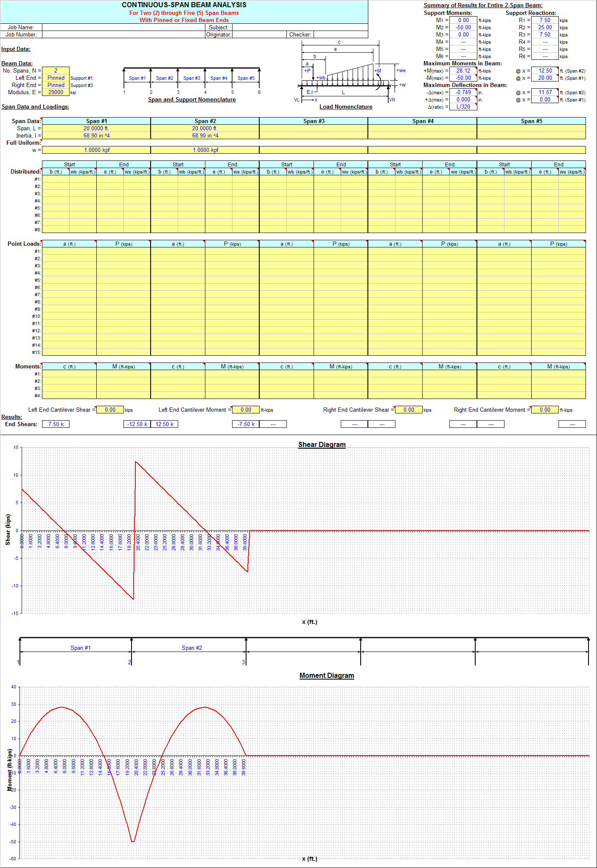597x868 pixels.
Task: Select the +M(max) location 12.50
Action: pyautogui.click(x=545, y=70)
